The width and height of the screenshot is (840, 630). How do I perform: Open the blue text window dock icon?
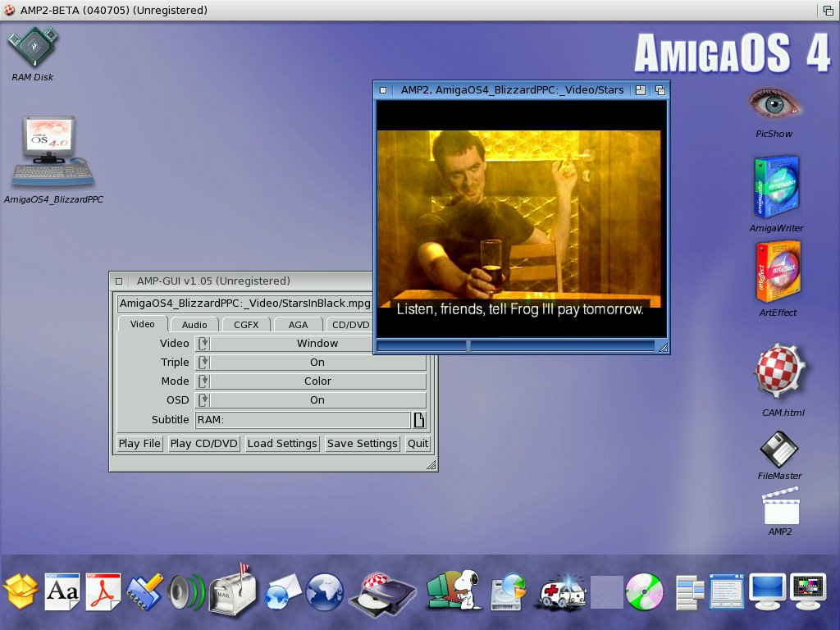tap(727, 591)
